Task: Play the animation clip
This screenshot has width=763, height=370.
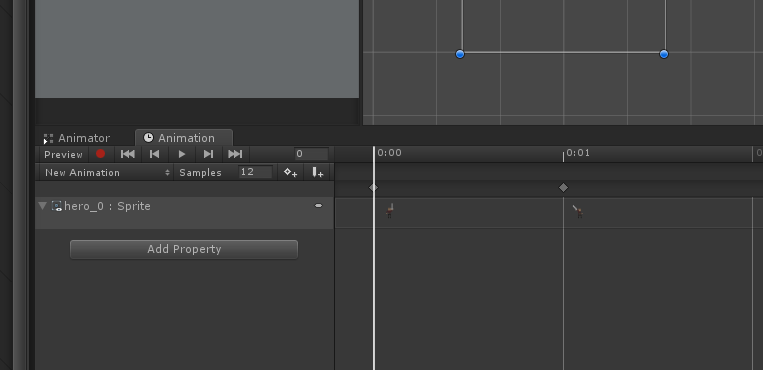Action: [182, 154]
